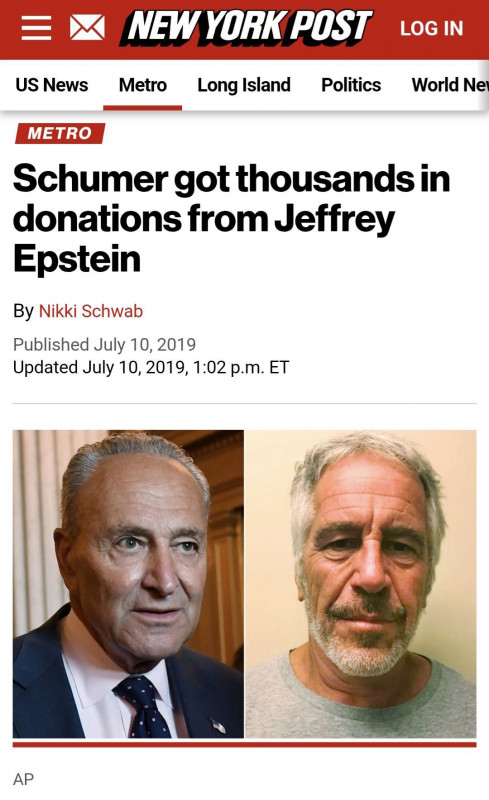Click the LOG IN button

(x=431, y=29)
